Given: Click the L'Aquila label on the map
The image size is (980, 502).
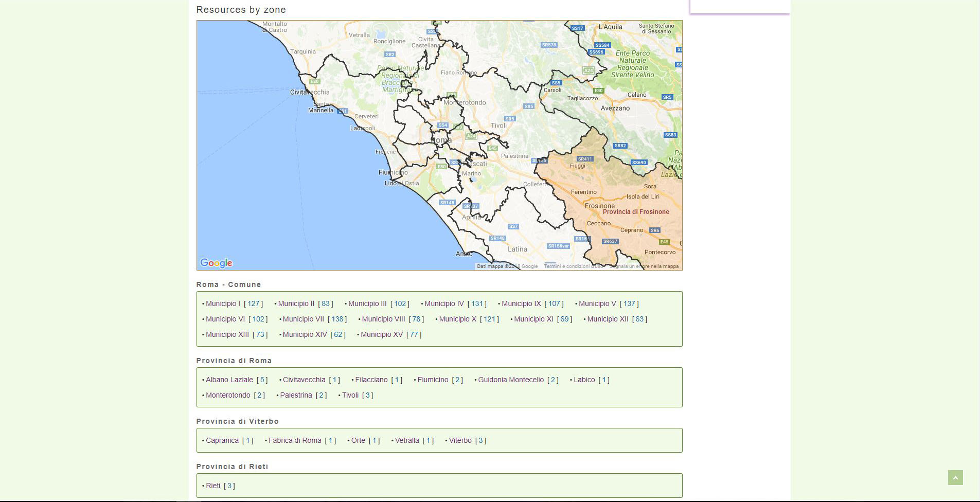Looking at the screenshot, I should 610,27.
